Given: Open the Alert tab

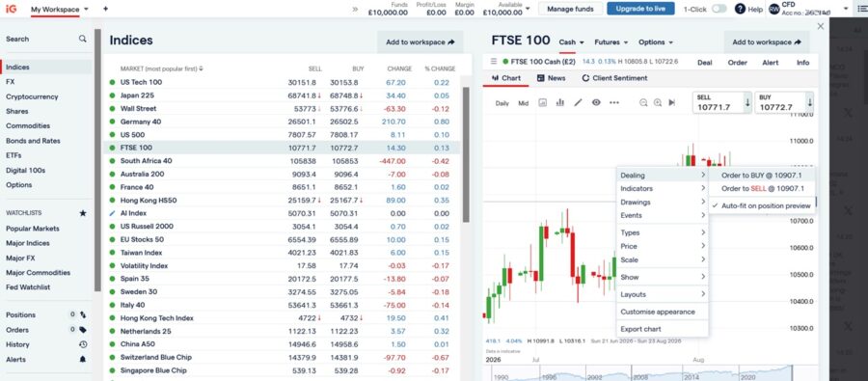Looking at the screenshot, I should pos(770,63).
